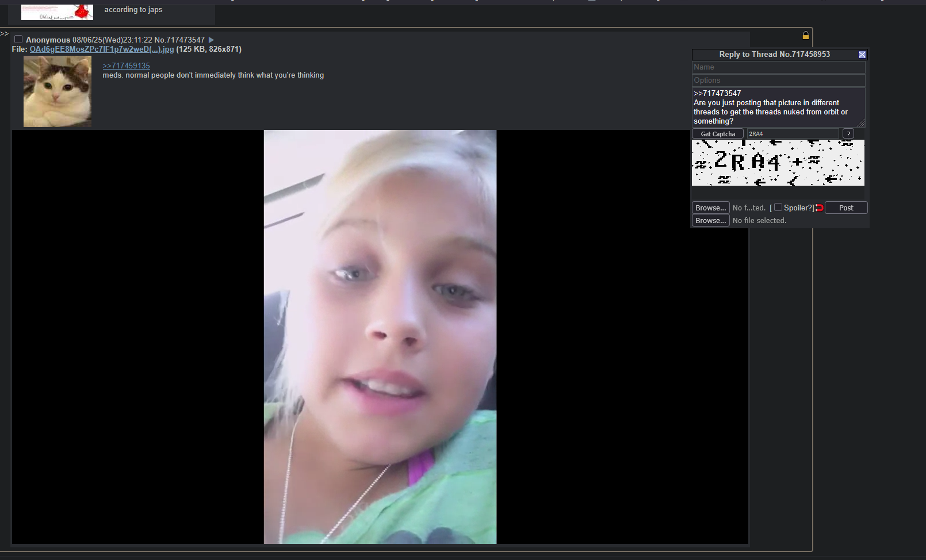This screenshot has height=560, width=926.
Task: Click the red thumbnail in the previous post
Action: click(x=57, y=11)
